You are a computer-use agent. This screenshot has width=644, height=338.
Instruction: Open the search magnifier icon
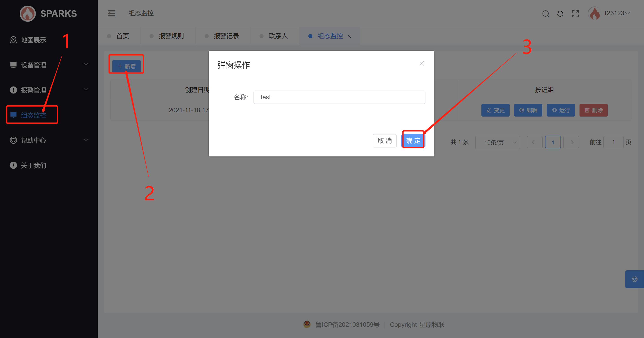click(545, 13)
